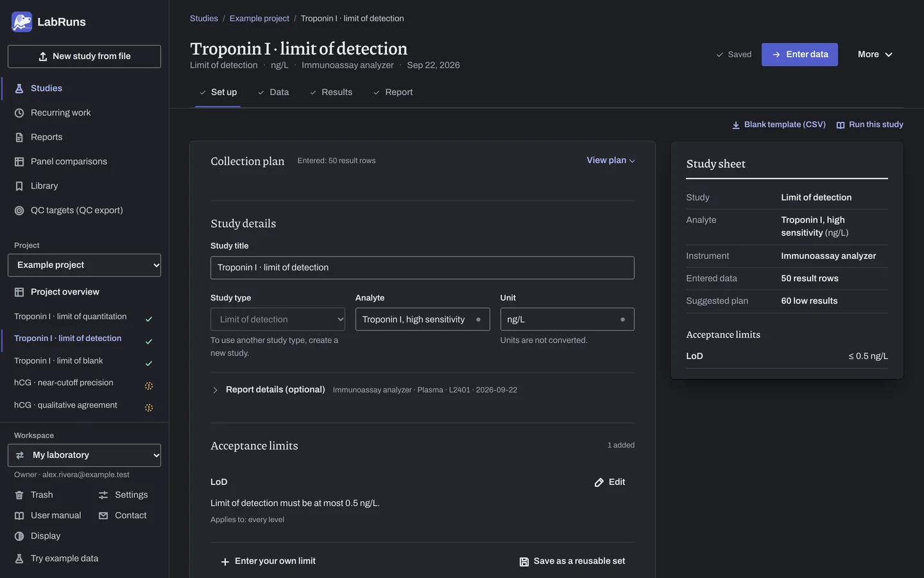
Task: Click the LabRuns logo icon
Action: pos(22,22)
